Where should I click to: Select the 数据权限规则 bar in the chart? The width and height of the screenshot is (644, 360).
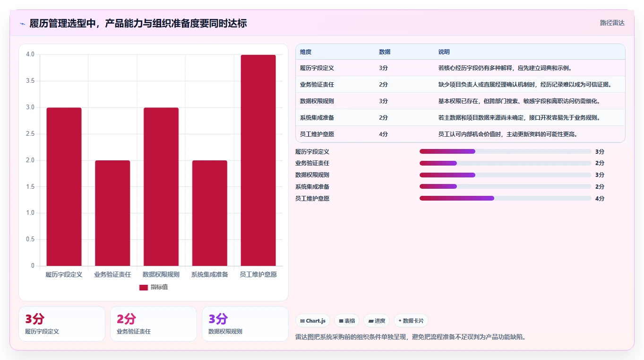point(161,187)
